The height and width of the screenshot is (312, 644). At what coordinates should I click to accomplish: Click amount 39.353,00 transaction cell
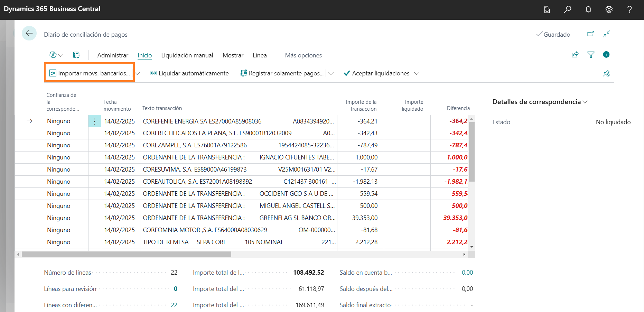361,218
